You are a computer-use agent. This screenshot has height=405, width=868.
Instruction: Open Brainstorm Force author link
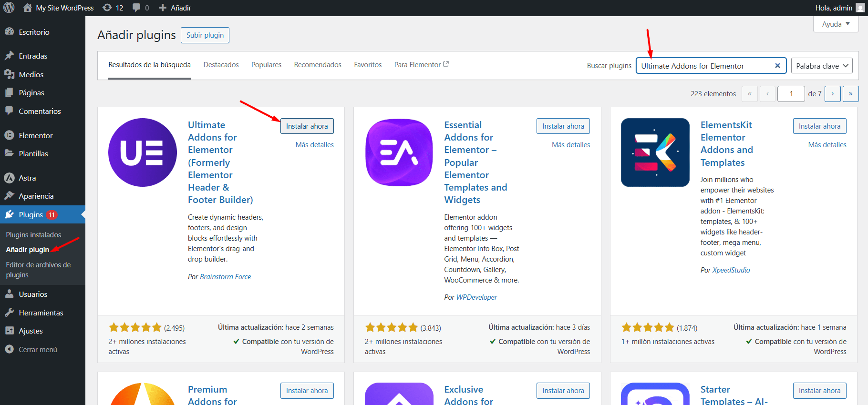(226, 277)
